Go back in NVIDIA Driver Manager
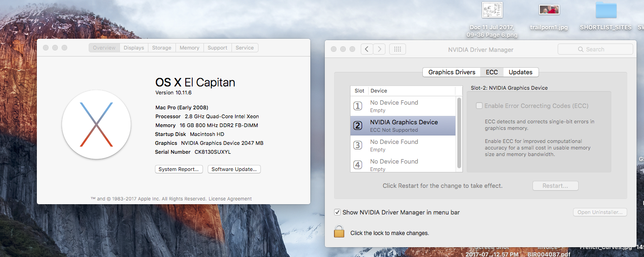Image resolution: width=644 pixels, height=257 pixels. tap(367, 49)
